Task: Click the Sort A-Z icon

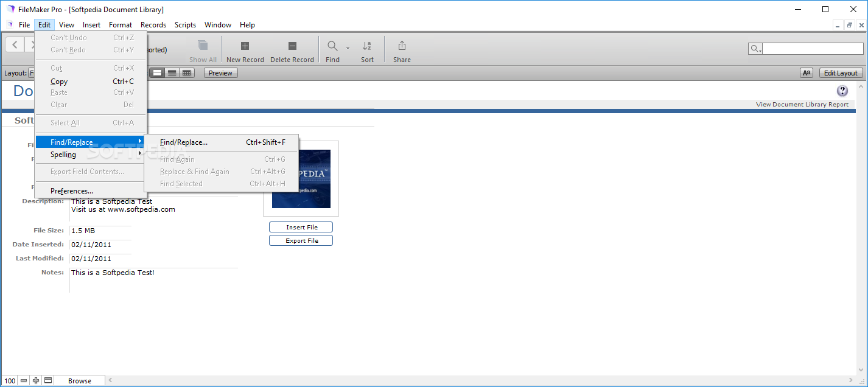Action: tap(367, 46)
